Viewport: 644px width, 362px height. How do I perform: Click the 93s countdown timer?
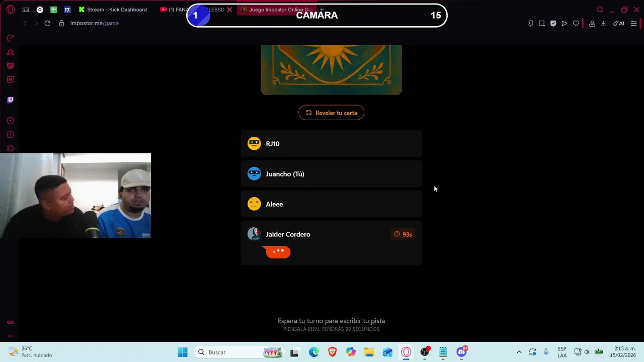[403, 234]
